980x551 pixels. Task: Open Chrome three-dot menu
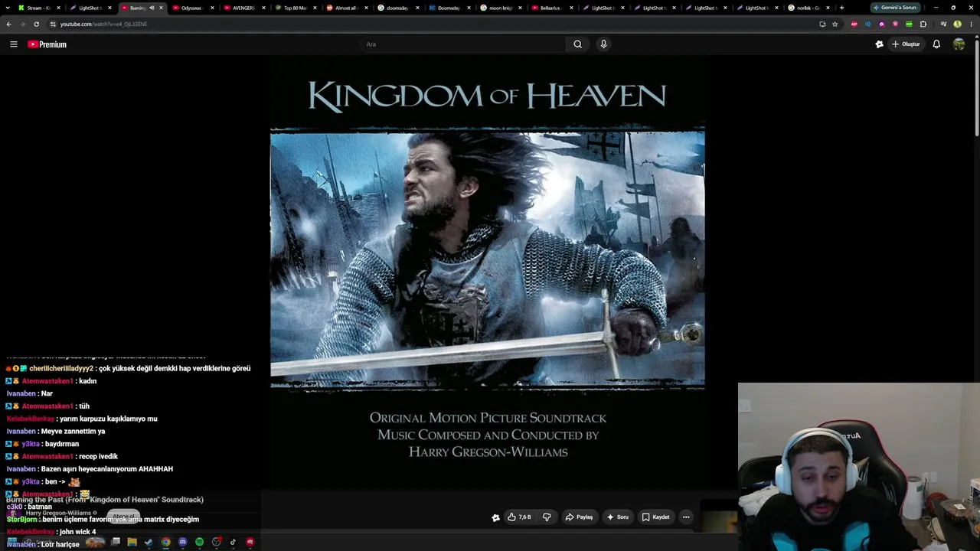click(970, 24)
